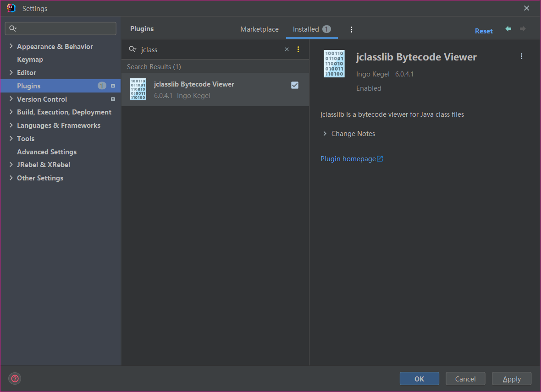Click the jclasslib icon in search results
This screenshot has width=541, height=392.
138,89
